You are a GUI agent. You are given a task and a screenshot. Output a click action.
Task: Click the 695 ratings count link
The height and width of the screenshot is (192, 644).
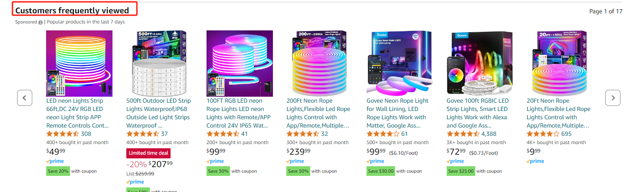tap(567, 134)
